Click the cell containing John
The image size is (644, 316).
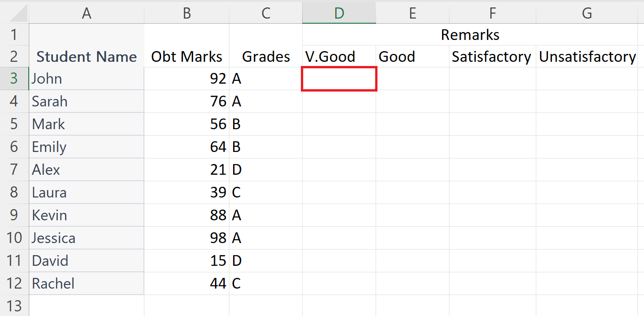pos(86,79)
